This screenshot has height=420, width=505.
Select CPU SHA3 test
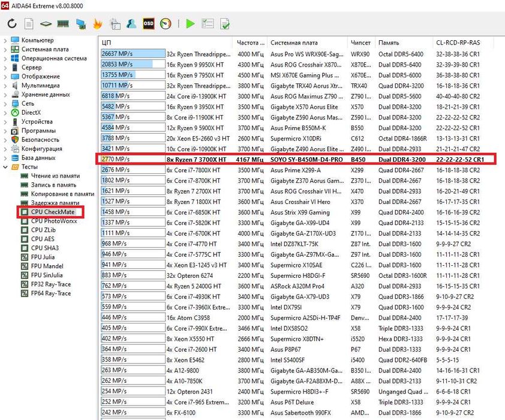pyautogui.click(x=45, y=248)
